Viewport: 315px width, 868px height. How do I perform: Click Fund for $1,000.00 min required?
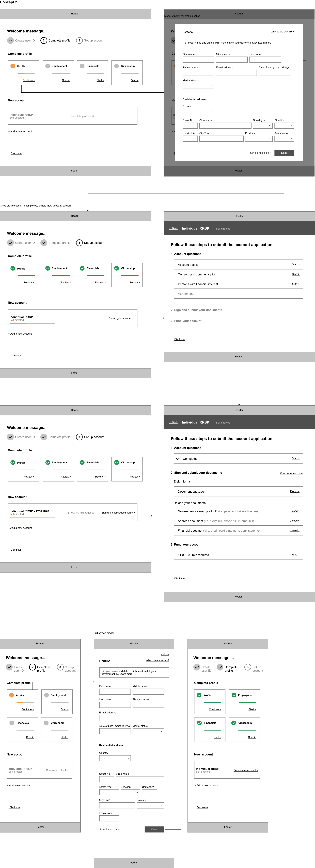295,555
